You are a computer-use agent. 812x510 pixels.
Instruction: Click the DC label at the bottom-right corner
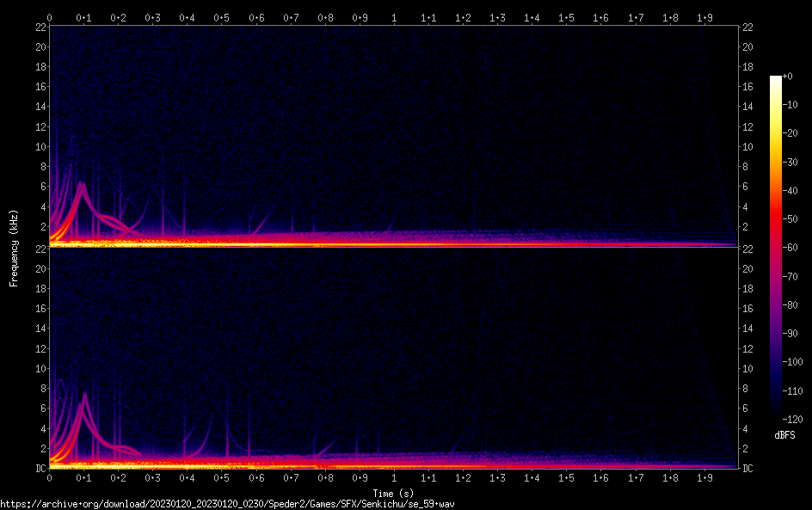[748, 468]
